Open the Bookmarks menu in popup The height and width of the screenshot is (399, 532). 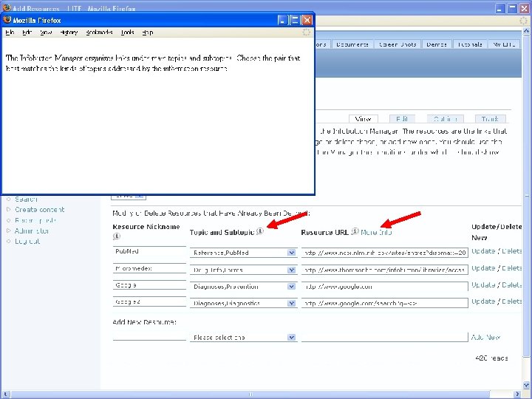pyautogui.click(x=99, y=33)
